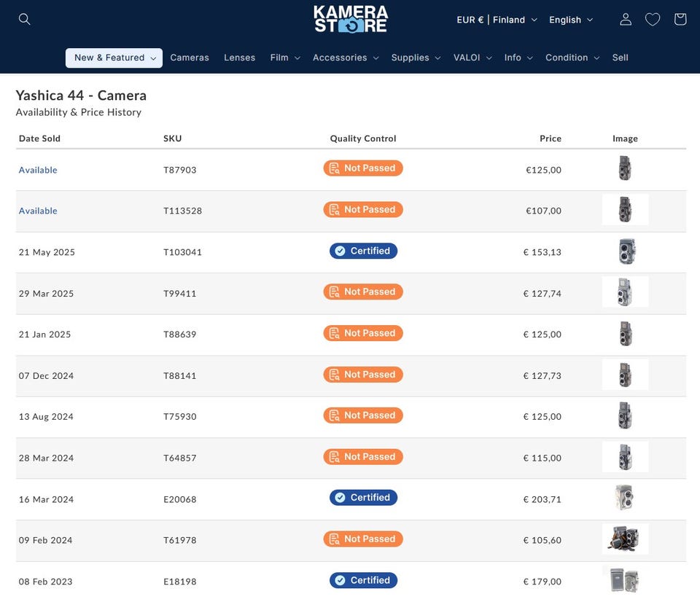Expand the Info menu

(518, 58)
